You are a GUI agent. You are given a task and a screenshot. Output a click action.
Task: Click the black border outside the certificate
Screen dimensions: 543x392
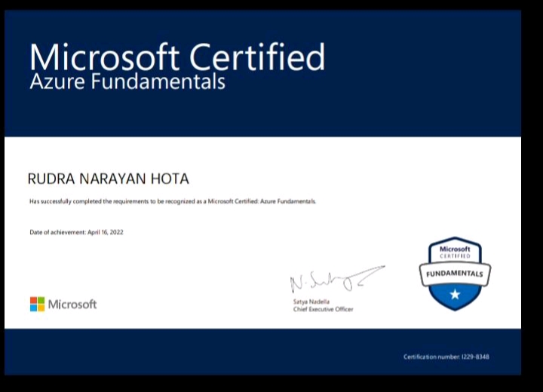click(x=532, y=196)
